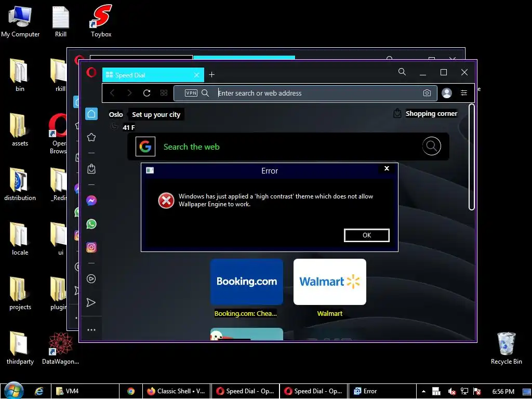
Task: Go back with the back arrow
Action: click(112, 93)
